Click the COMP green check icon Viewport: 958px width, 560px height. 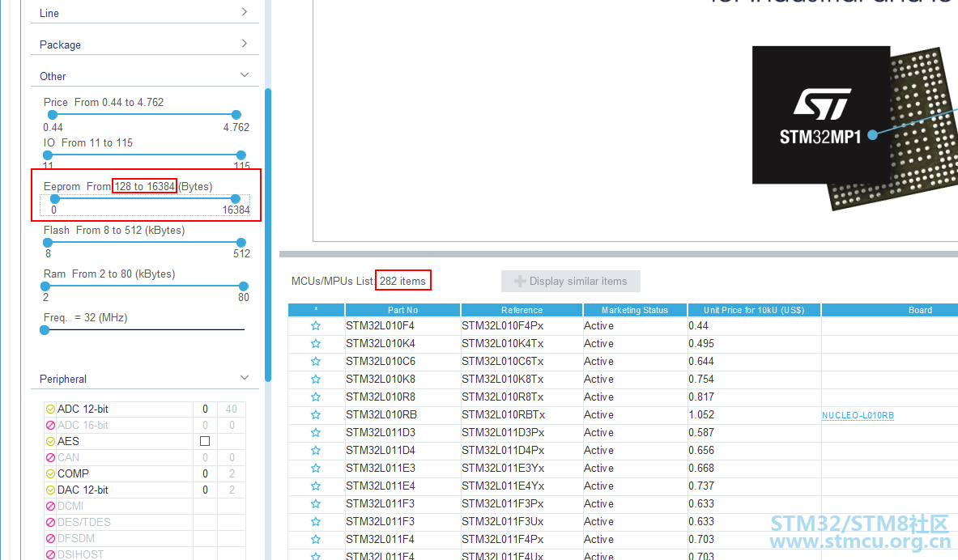point(50,474)
